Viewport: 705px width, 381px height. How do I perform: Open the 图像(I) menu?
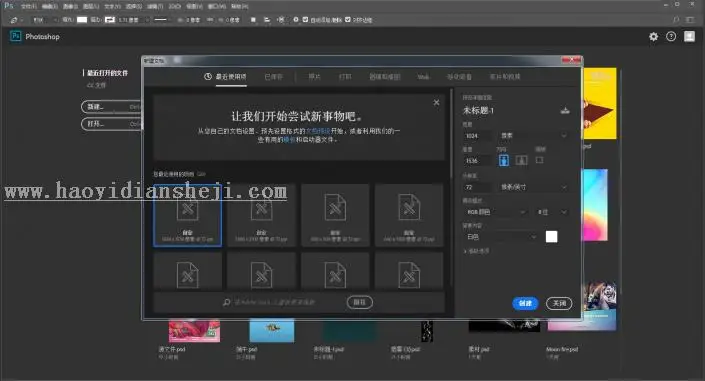click(x=70, y=6)
